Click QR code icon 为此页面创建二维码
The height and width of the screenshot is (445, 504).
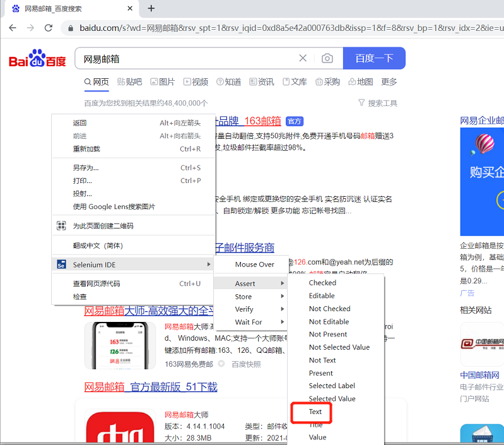[x=61, y=226]
